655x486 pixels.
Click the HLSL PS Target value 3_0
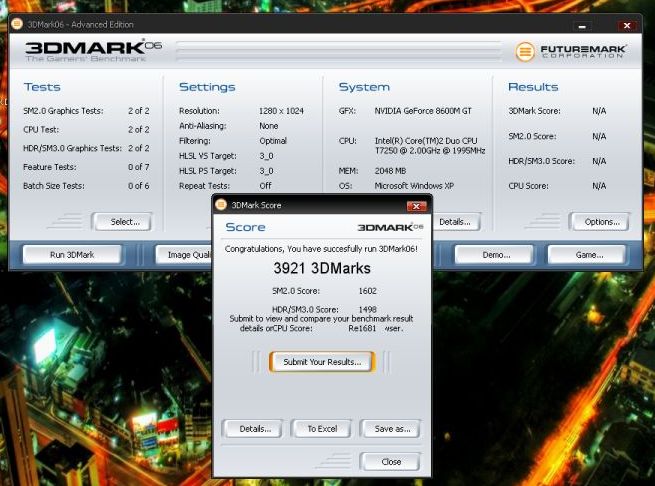266,171
